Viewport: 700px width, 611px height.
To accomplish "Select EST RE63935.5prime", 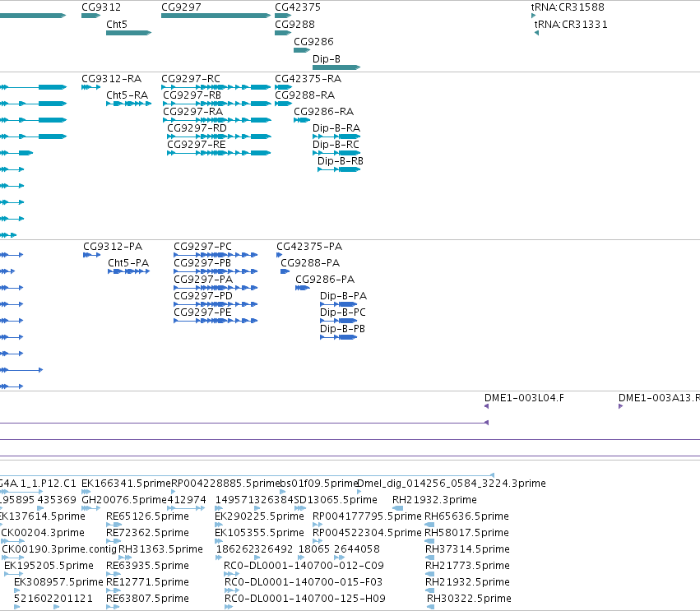I will tap(148, 566).
